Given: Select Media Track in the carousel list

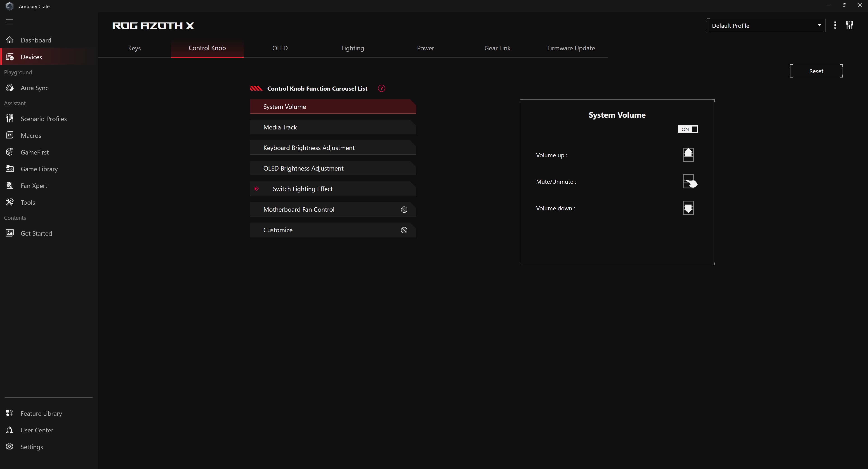Looking at the screenshot, I should (333, 127).
